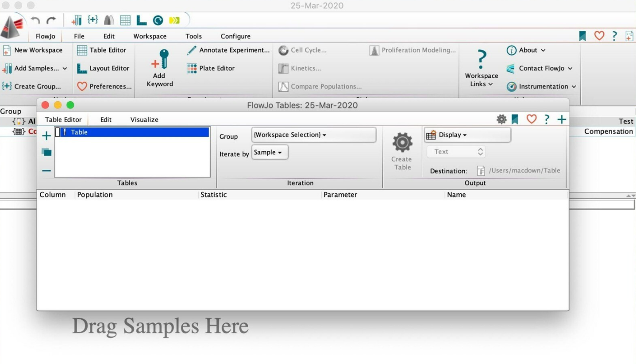Open the FlowJo ribbon tab

tap(45, 36)
